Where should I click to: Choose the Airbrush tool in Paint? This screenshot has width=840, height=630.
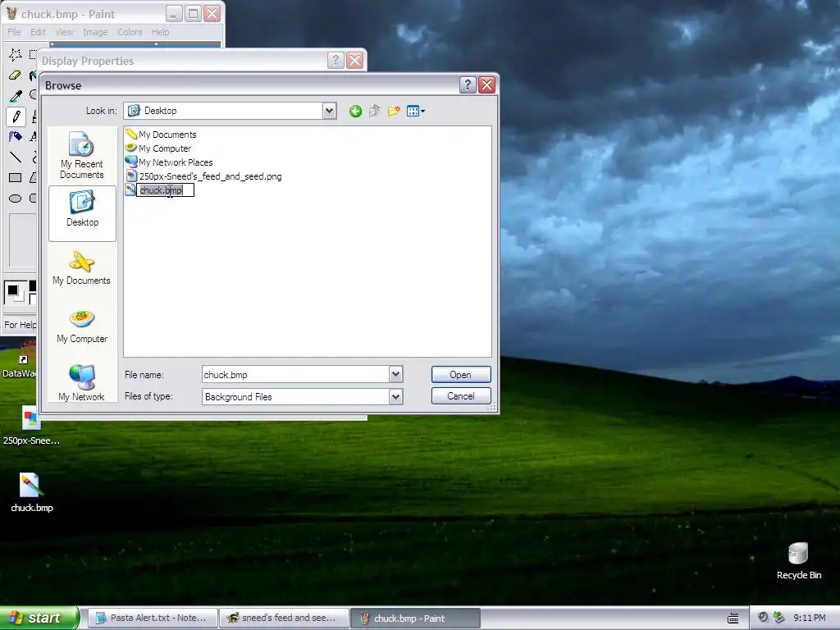[15, 137]
